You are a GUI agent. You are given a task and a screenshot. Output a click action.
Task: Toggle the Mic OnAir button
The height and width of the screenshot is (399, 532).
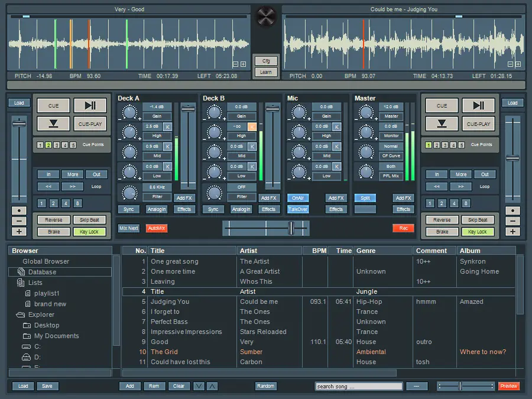[298, 198]
